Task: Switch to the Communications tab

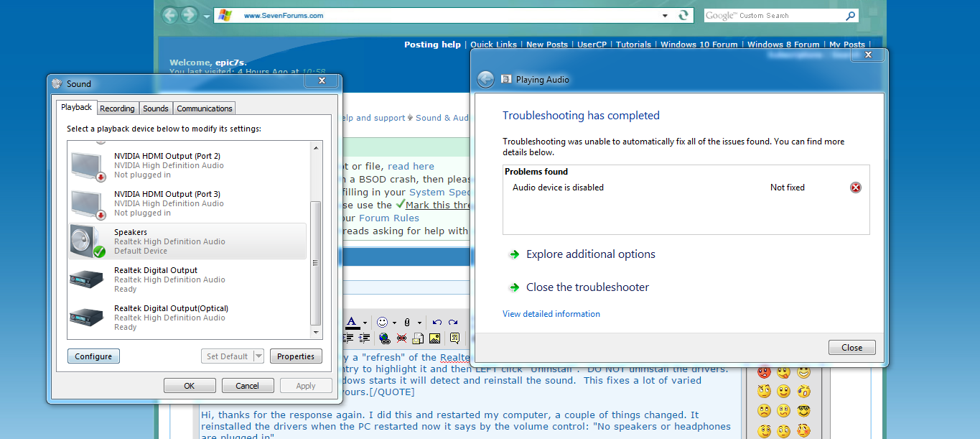Action: 205,108
